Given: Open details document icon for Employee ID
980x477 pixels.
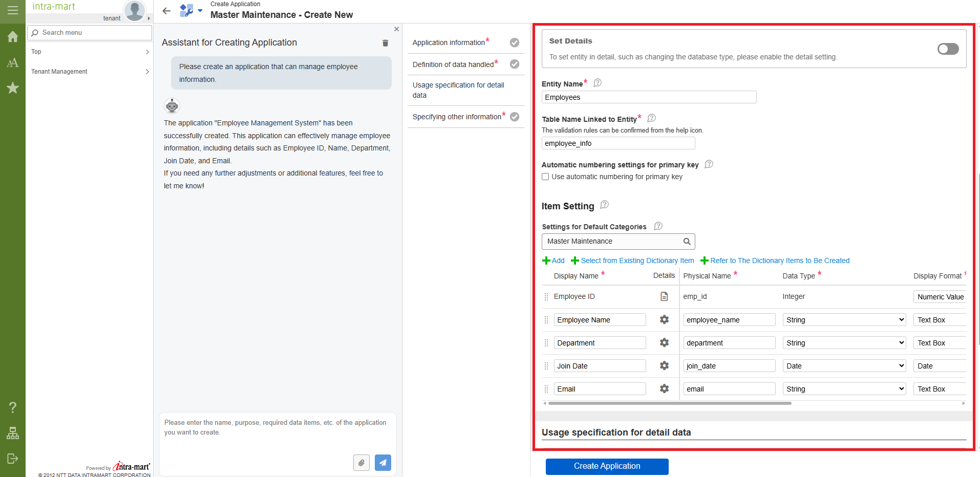Looking at the screenshot, I should [x=664, y=296].
